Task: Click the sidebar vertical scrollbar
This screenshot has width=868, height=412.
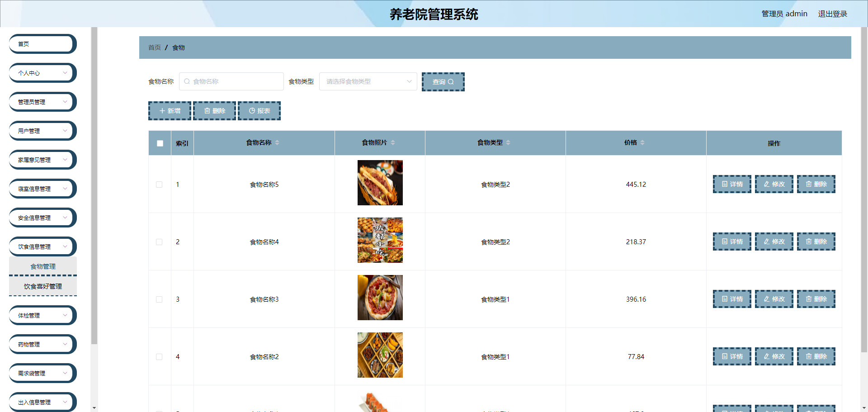Action: click(94, 185)
